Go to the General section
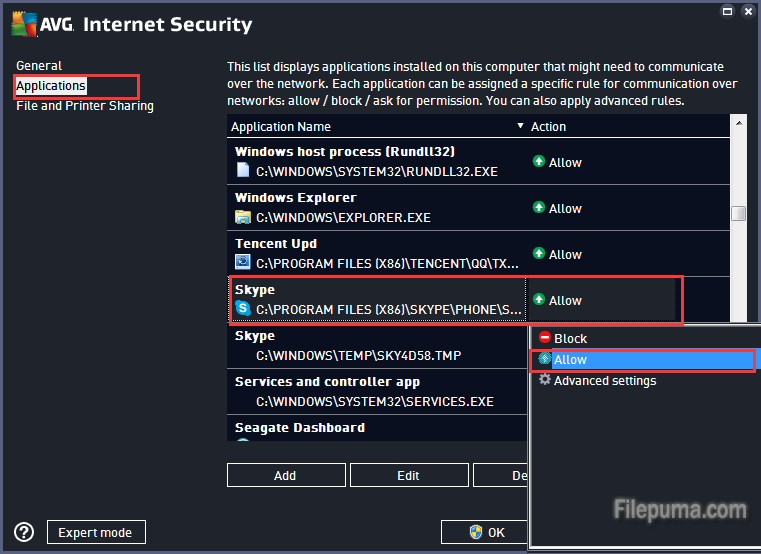The height and width of the screenshot is (554, 761). click(39, 66)
